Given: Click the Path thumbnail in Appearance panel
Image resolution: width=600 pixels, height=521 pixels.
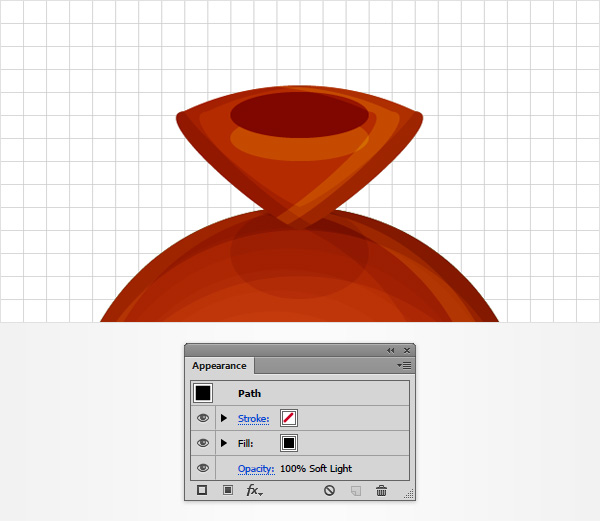Looking at the screenshot, I should [x=203, y=393].
